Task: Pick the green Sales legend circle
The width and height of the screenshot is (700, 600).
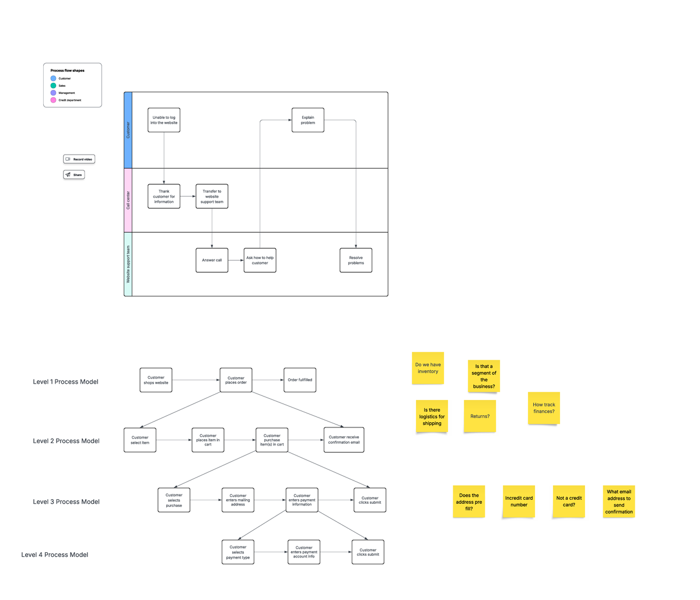Action: pyautogui.click(x=53, y=86)
